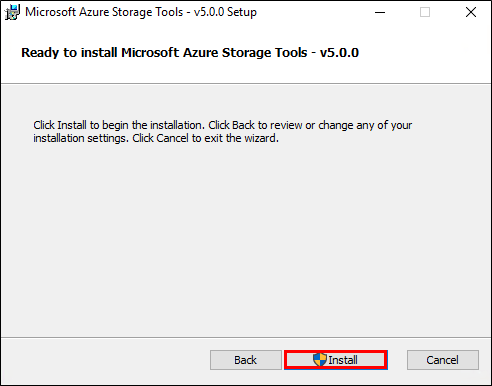Click 'Microsoft Azure' in the bold heading

tap(168, 53)
